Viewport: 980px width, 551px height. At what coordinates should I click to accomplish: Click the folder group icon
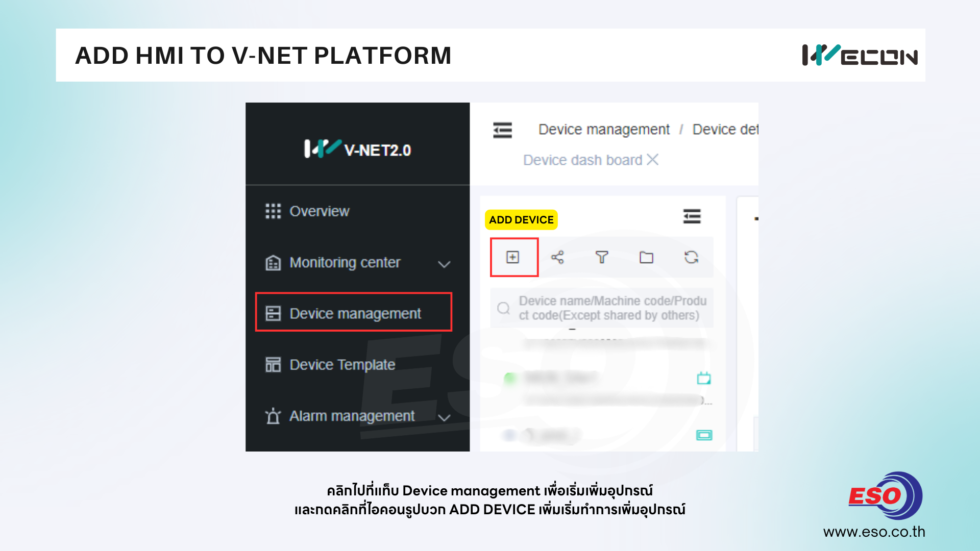(646, 257)
